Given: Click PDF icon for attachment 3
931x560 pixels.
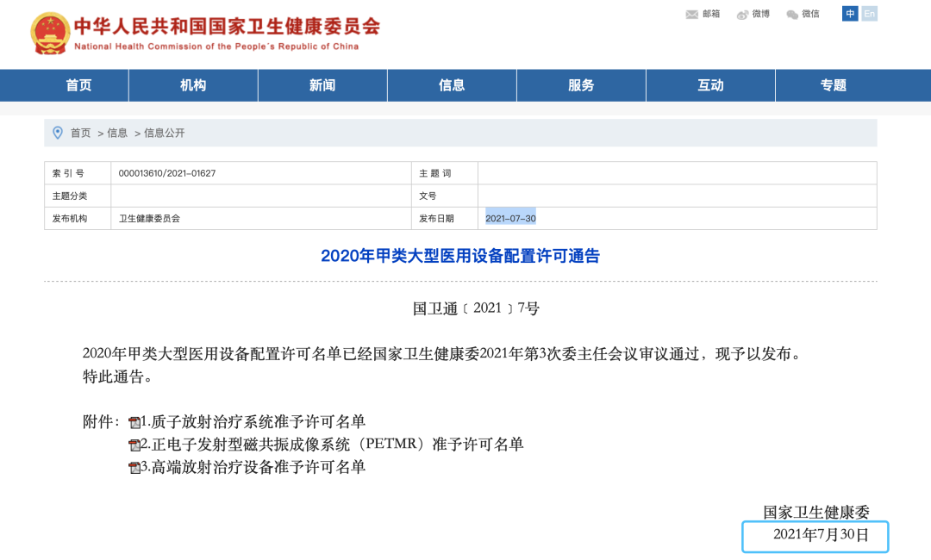Looking at the screenshot, I should pos(134,467).
